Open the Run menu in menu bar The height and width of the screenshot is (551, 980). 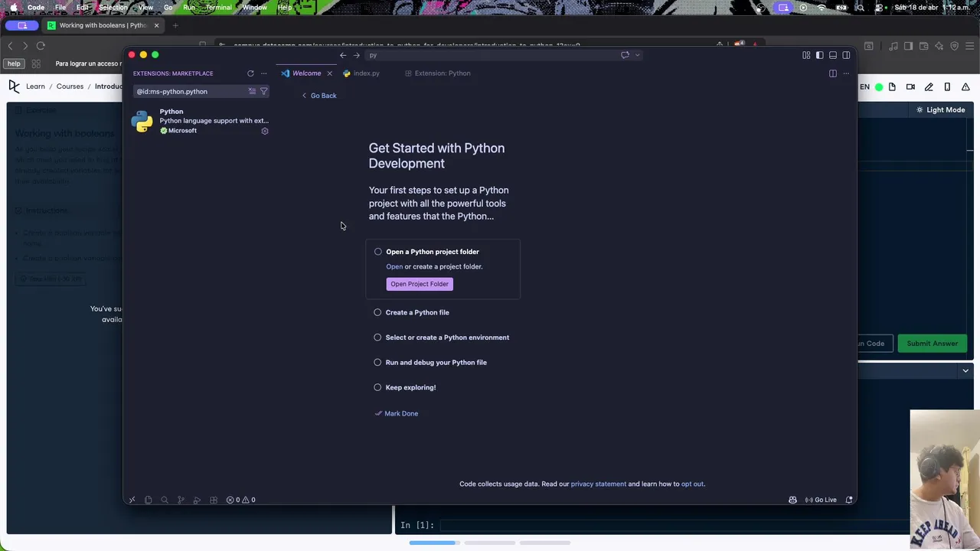(189, 7)
